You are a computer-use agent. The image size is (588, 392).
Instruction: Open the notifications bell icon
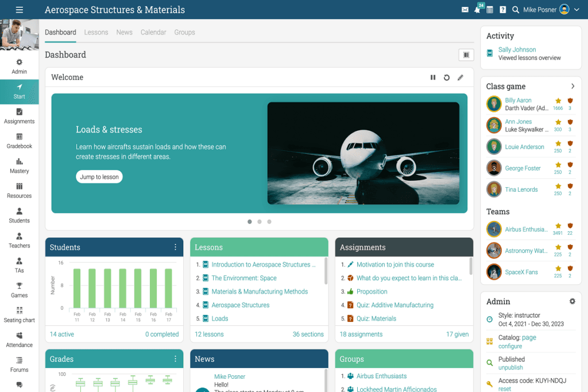click(477, 10)
